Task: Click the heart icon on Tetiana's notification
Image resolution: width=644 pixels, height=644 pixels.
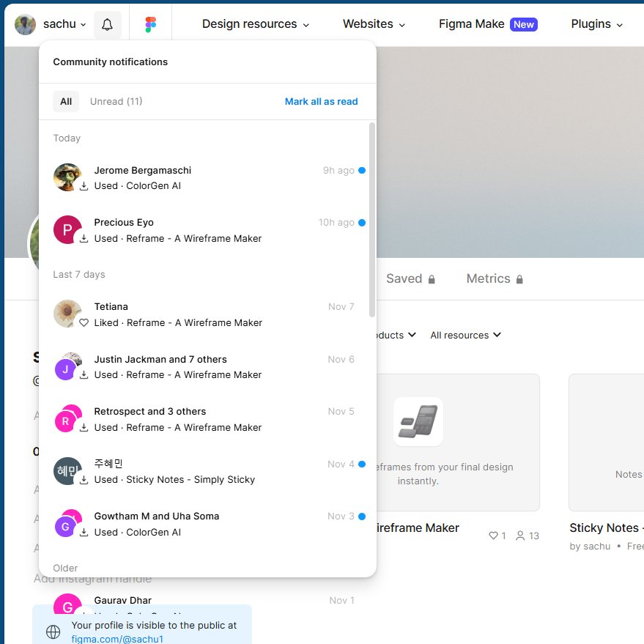Action: pos(84,323)
